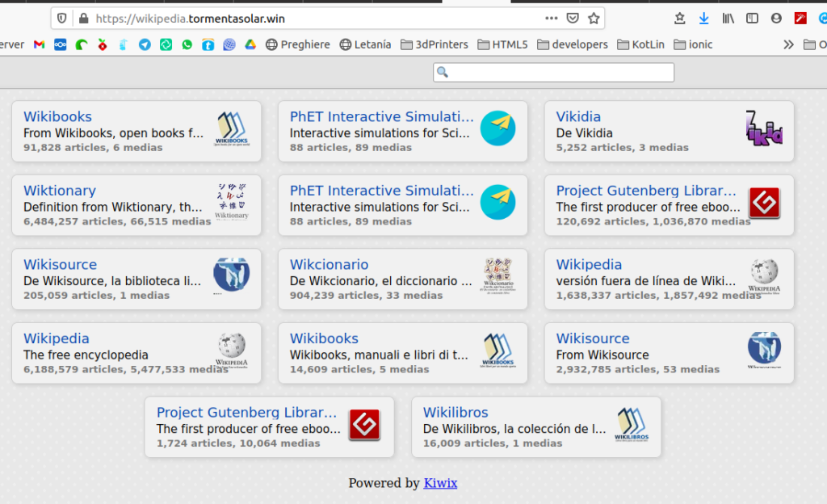
Task: Open Wikipedia with 1,638,337 articles
Action: pyautogui.click(x=669, y=279)
